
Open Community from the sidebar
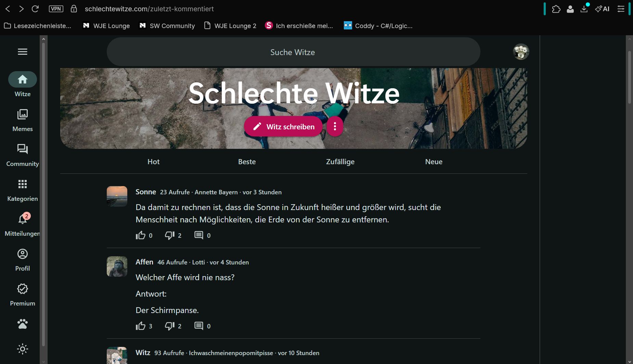23,155
